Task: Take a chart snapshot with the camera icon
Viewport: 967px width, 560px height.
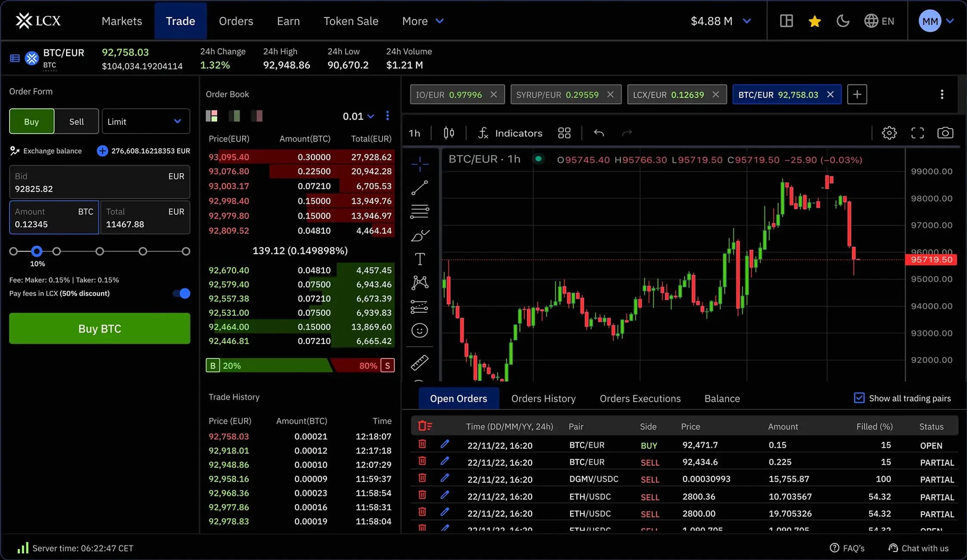Action: tap(945, 133)
